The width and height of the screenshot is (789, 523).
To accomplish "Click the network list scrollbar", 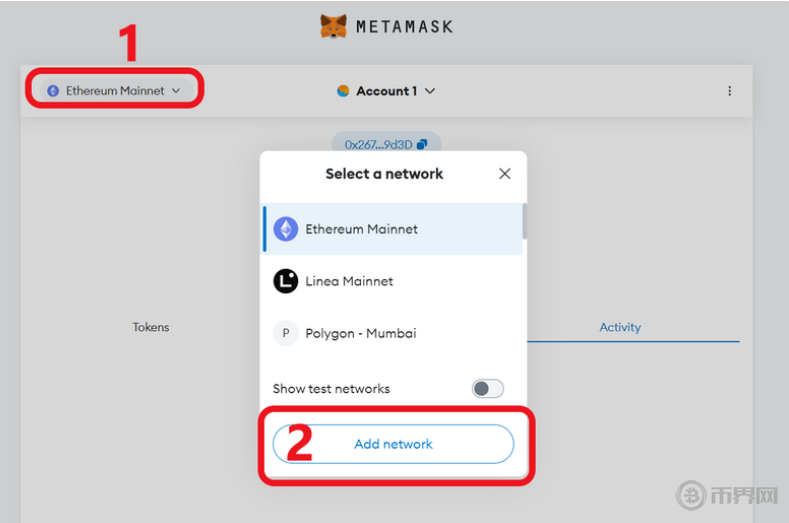I will pos(524,222).
